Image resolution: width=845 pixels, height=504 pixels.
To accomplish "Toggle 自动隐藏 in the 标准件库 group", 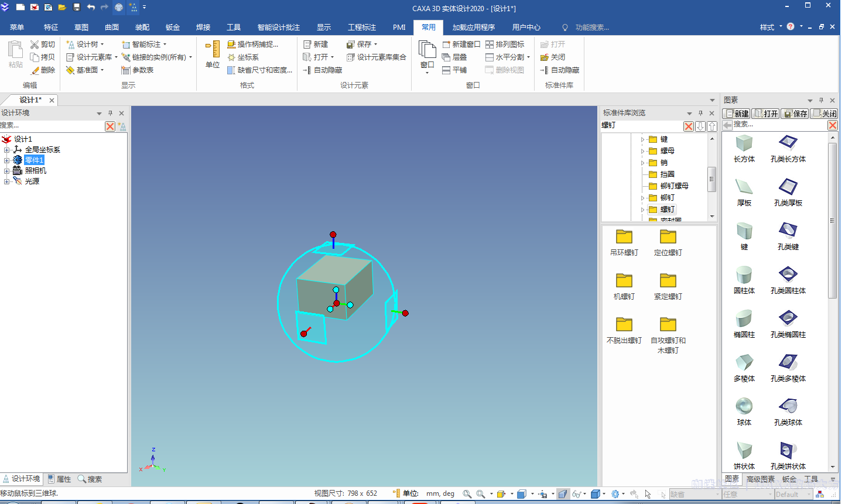I will (x=560, y=70).
